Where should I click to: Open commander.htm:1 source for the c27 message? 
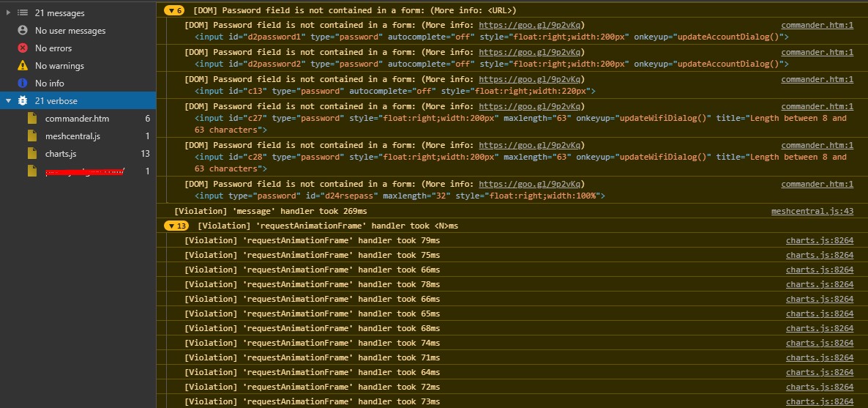click(817, 106)
